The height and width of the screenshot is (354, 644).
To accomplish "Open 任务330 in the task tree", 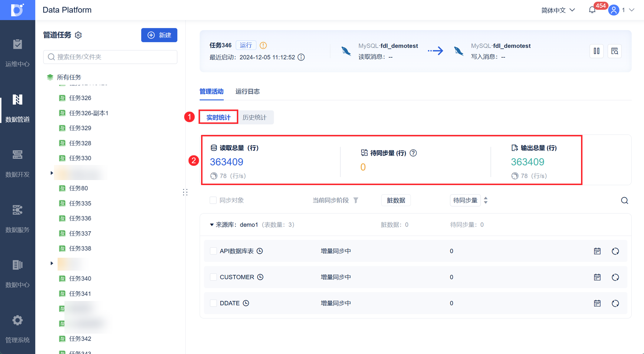I will point(80,158).
